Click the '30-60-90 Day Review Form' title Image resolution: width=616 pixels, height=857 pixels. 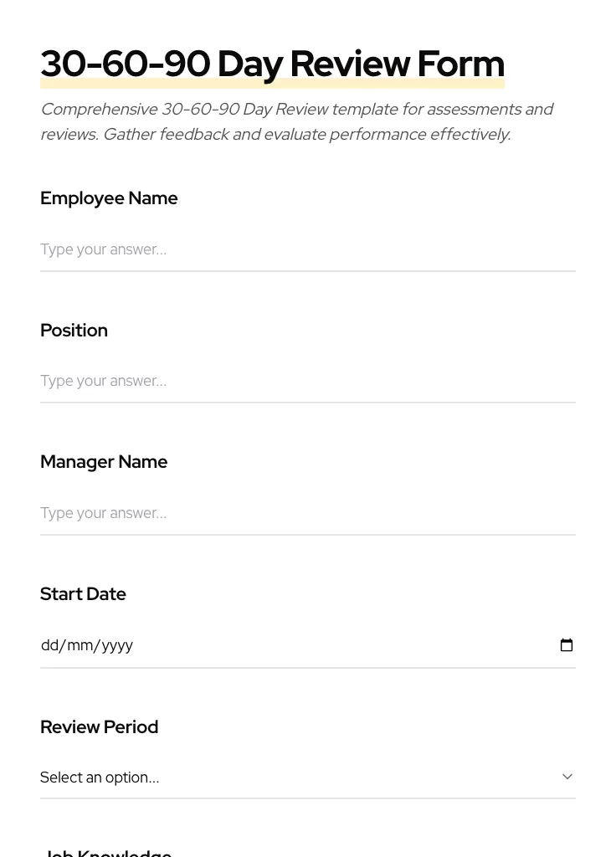tap(272, 63)
